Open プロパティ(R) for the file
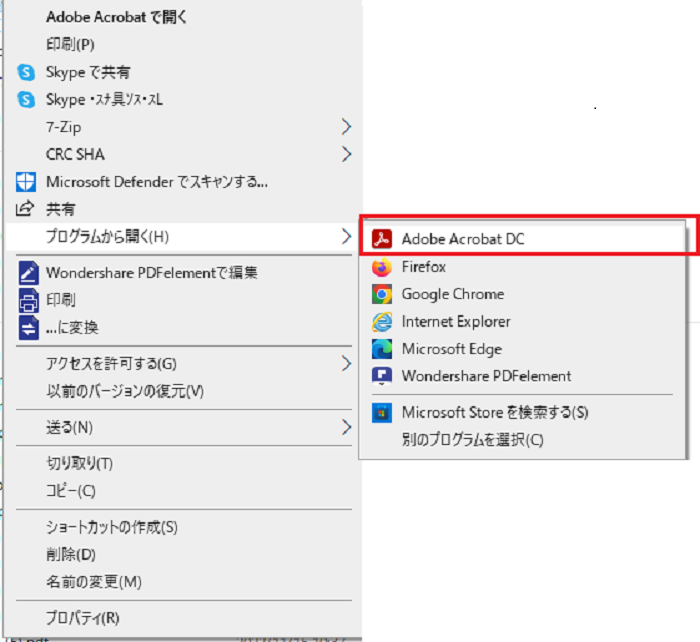 pyautogui.click(x=83, y=618)
